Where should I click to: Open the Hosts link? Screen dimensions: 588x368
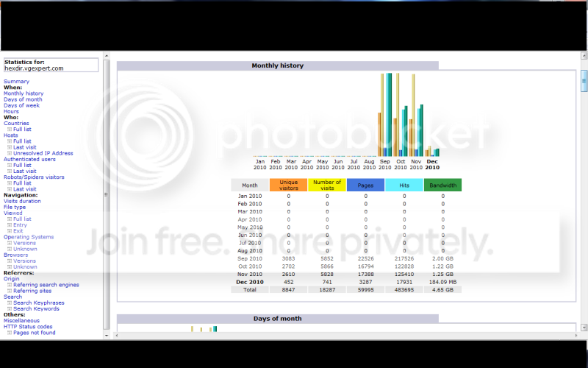(11, 135)
